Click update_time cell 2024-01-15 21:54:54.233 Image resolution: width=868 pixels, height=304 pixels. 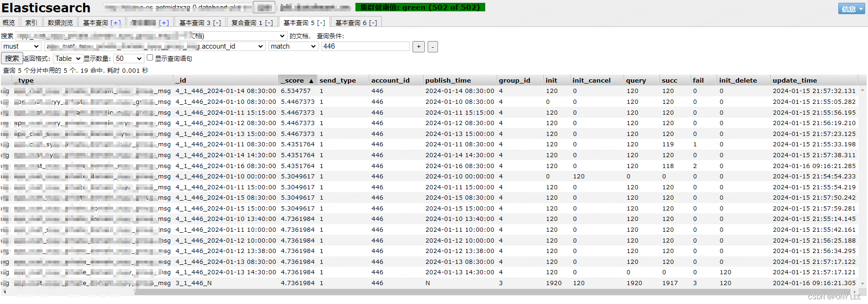point(814,177)
